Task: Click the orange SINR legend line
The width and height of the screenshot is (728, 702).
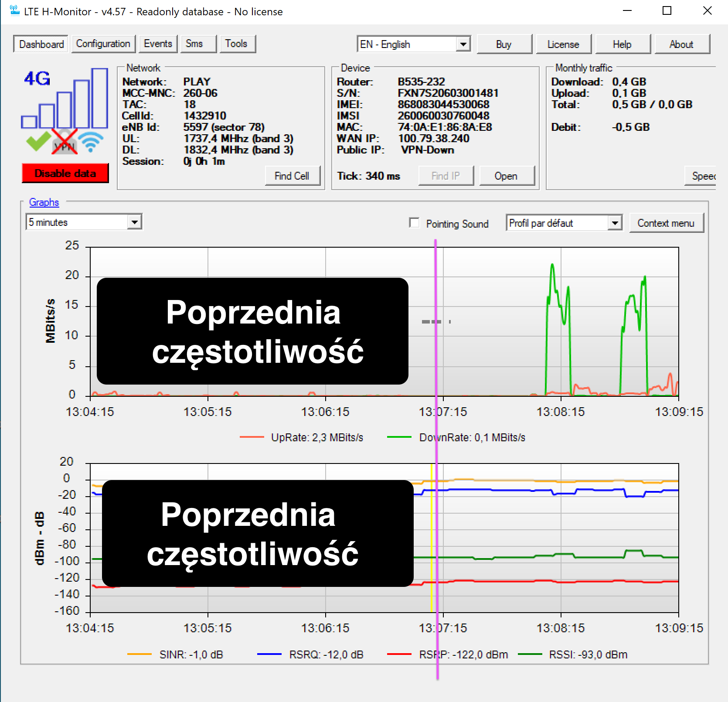Action: 139,654
